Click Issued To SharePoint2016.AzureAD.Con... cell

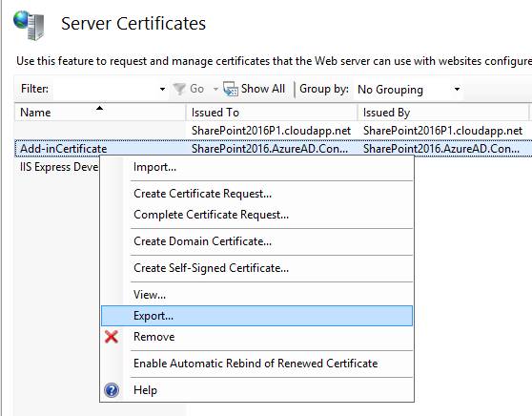pyautogui.click(x=270, y=149)
